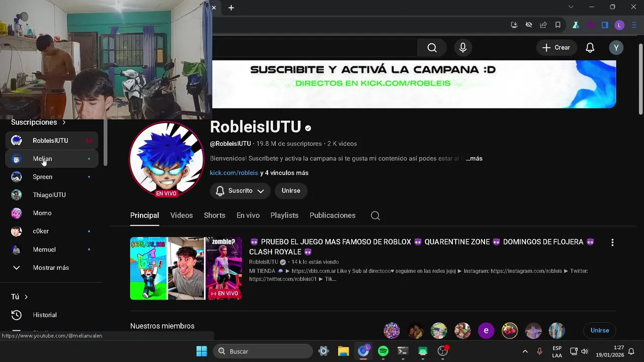Open OBS Studio from the taskbar
Viewport: 644px width, 362px height.
(443, 351)
